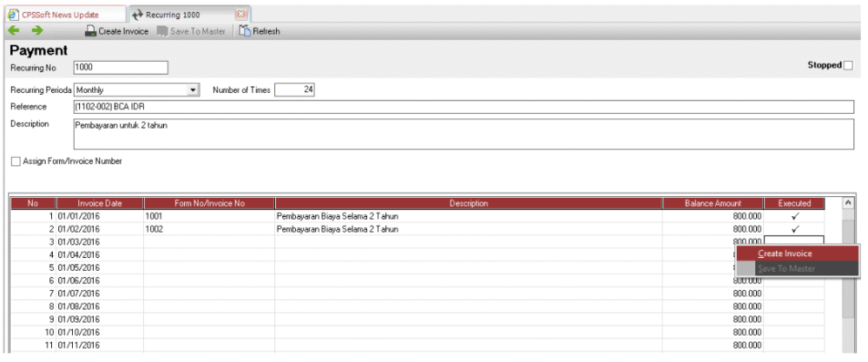
Task: Click the Reference field with BCA IDR
Action: click(464, 107)
